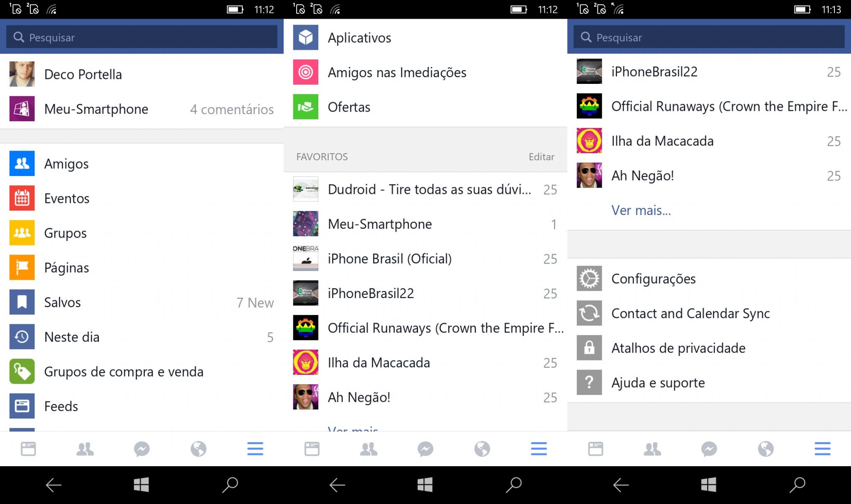This screenshot has height=504, width=851.
Task: Switch to News Feed tab on right screen
Action: (595, 449)
